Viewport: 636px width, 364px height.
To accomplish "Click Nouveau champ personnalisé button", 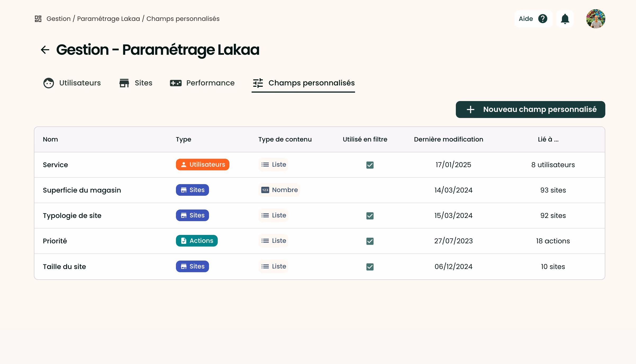I will (x=530, y=110).
